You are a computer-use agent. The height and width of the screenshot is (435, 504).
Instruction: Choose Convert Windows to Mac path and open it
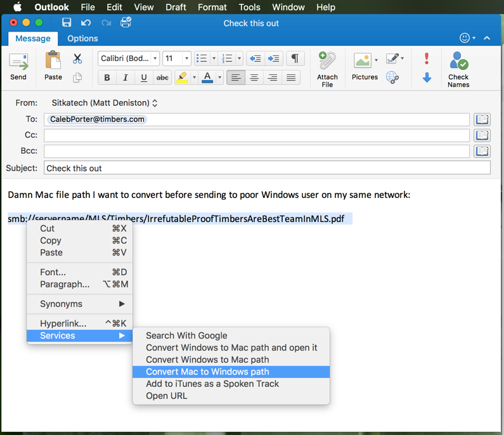point(231,347)
